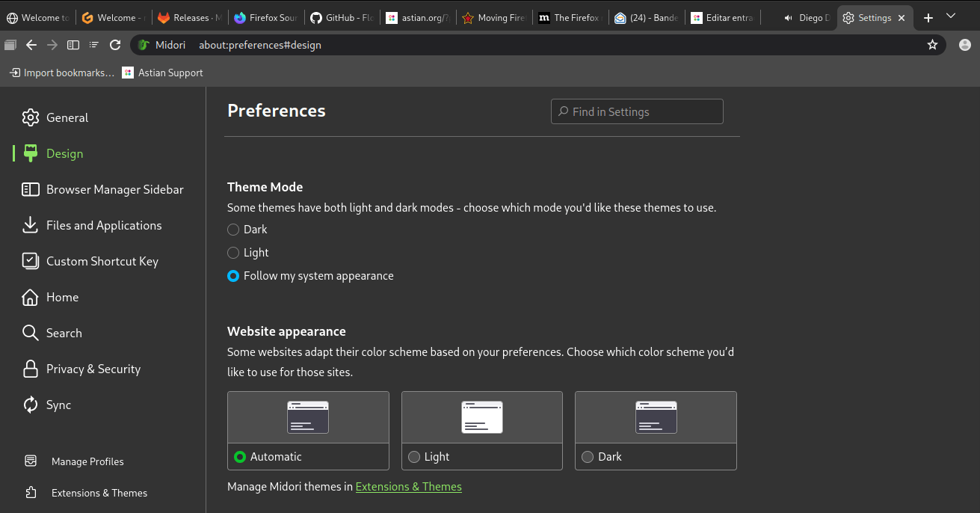Toggle the sidebar panel open

pyautogui.click(x=73, y=45)
